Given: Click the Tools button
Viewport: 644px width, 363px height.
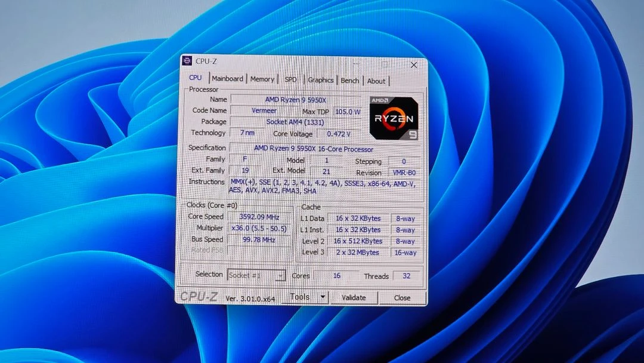Looking at the screenshot, I should (300, 296).
